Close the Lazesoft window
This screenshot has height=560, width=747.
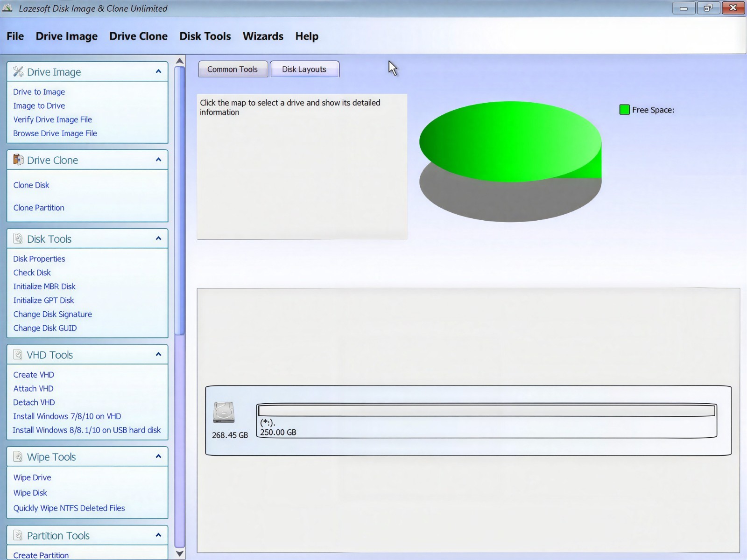[733, 8]
